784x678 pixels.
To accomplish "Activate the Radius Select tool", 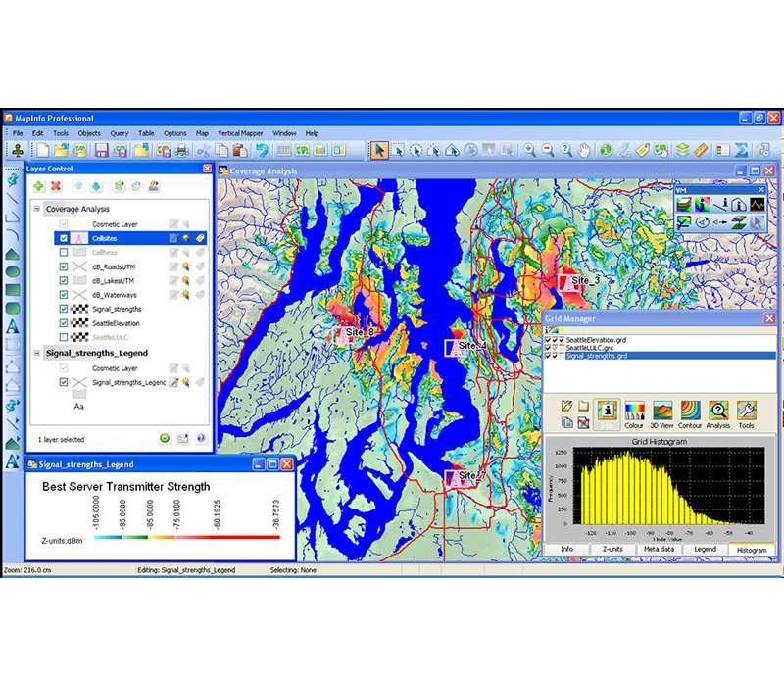I will coord(416,150).
